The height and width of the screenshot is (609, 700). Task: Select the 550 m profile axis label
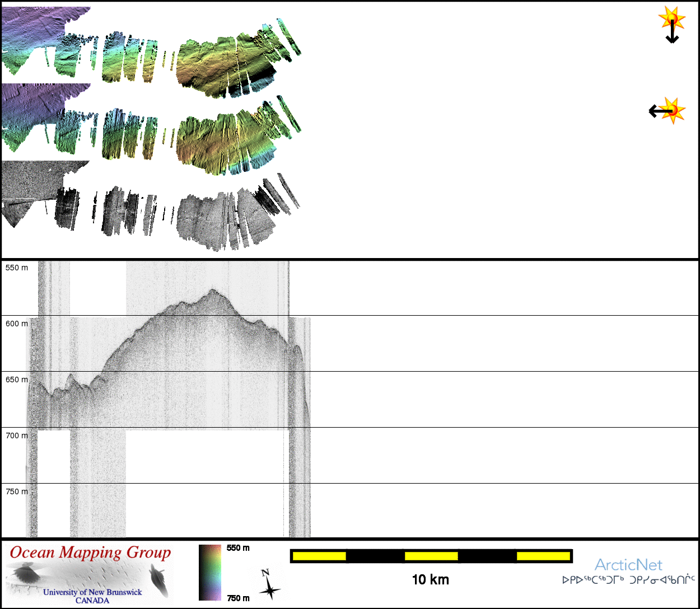pos(17,268)
